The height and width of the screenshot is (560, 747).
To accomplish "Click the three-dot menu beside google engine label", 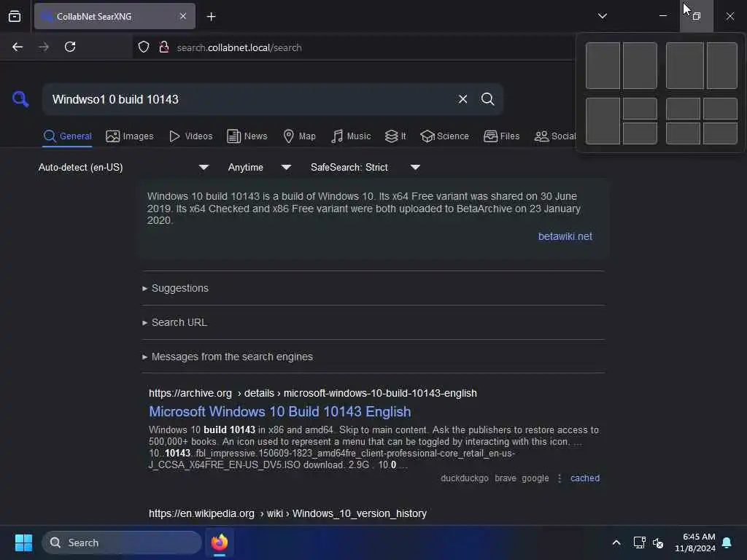I will click(560, 478).
